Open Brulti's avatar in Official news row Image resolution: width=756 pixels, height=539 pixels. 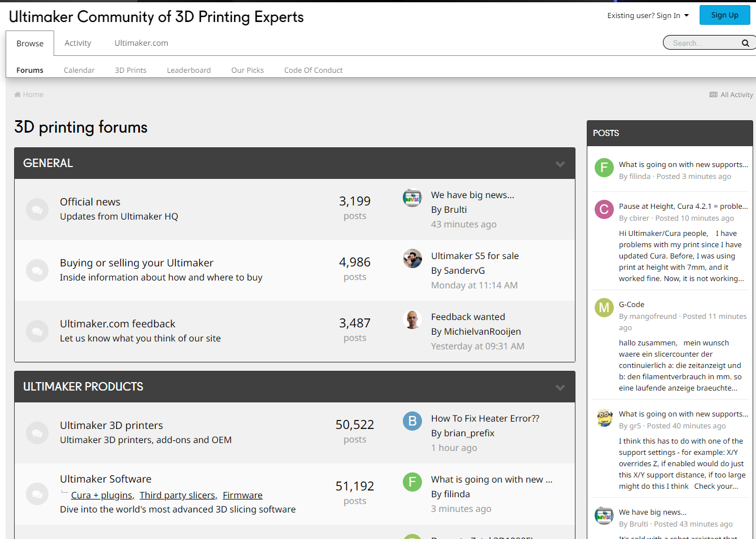click(x=412, y=198)
